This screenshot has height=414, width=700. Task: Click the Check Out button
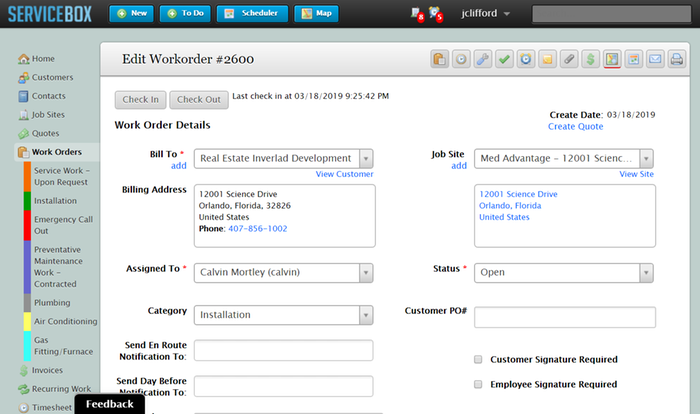pyautogui.click(x=199, y=100)
